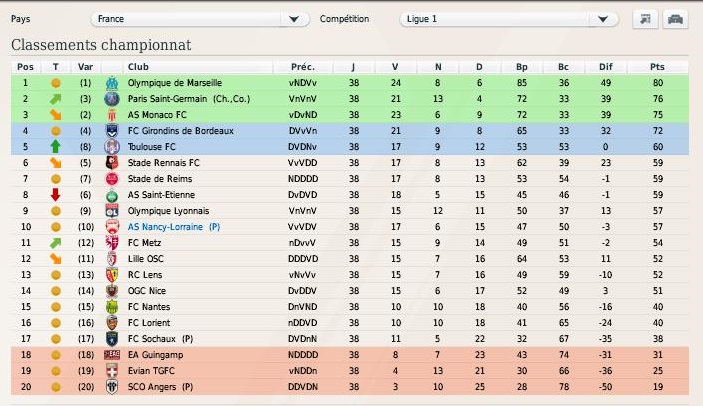Viewport: 703px width, 406px height.
Task: Sort by Dif column header
Action: pyautogui.click(x=606, y=67)
